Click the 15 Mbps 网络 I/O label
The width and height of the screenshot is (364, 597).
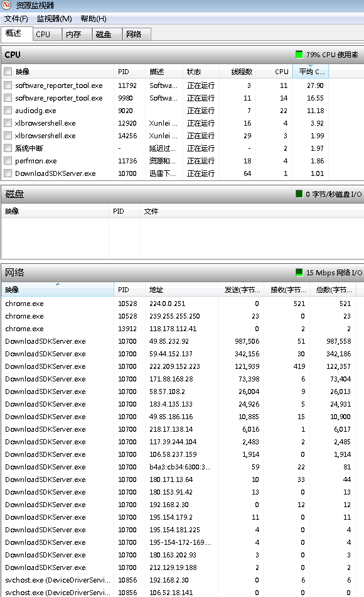[334, 273]
